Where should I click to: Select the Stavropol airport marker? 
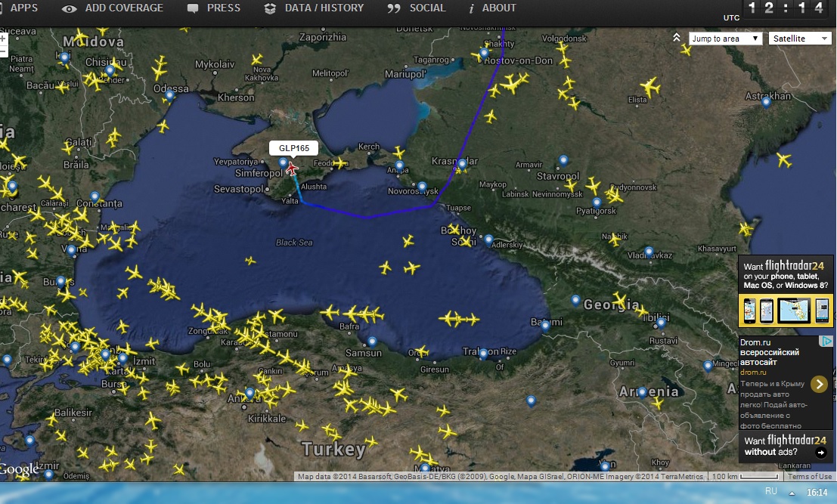coord(563,160)
